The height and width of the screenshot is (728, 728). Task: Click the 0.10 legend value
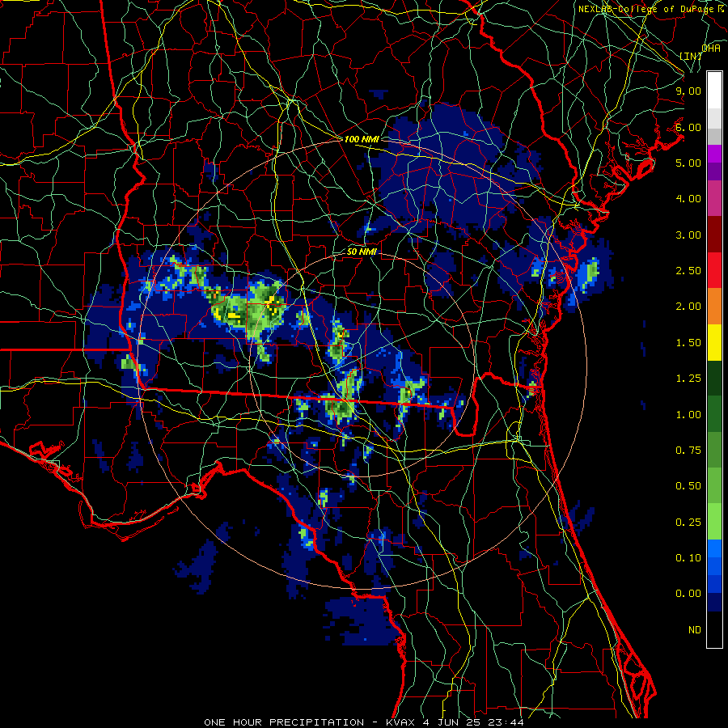point(688,558)
